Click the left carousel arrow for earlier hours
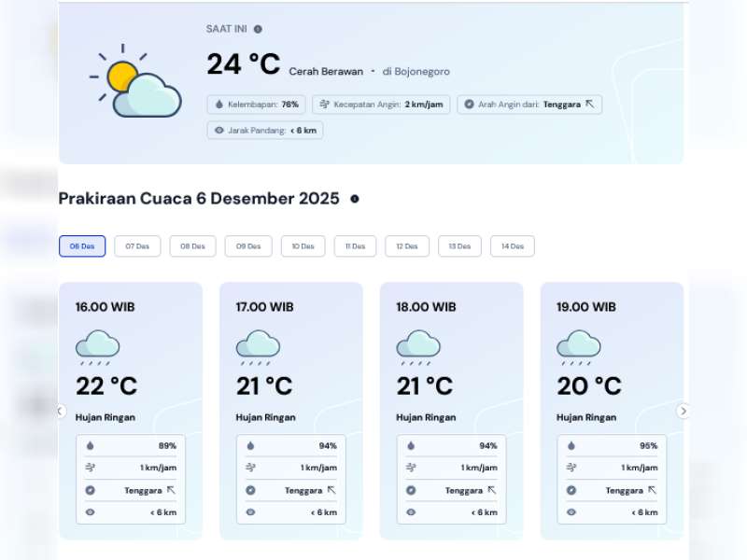The image size is (747, 560). [x=60, y=411]
